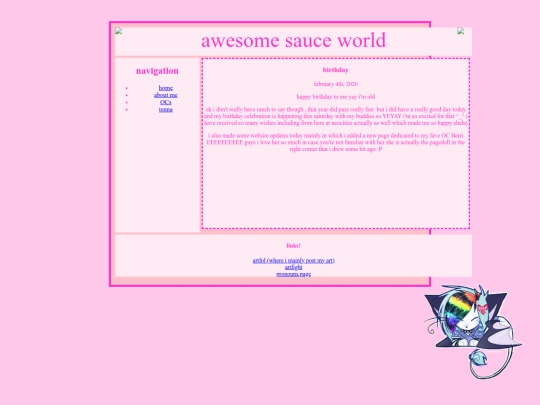
Task: Click the birthday post heading
Action: [335, 70]
